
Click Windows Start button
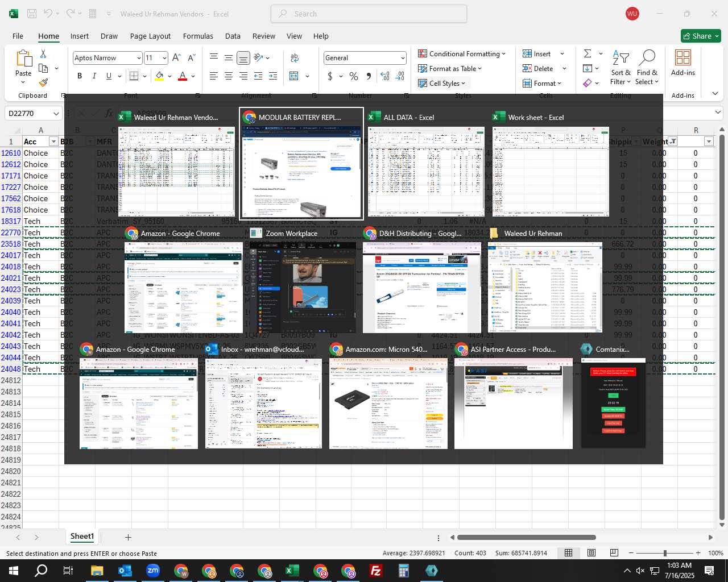coord(14,571)
